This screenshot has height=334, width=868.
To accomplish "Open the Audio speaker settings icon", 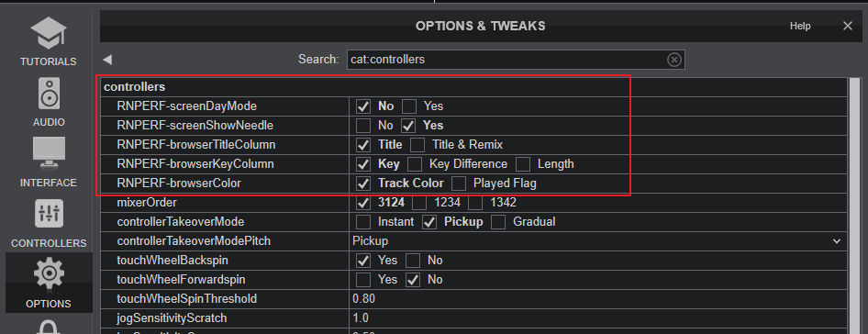I will click(49, 93).
